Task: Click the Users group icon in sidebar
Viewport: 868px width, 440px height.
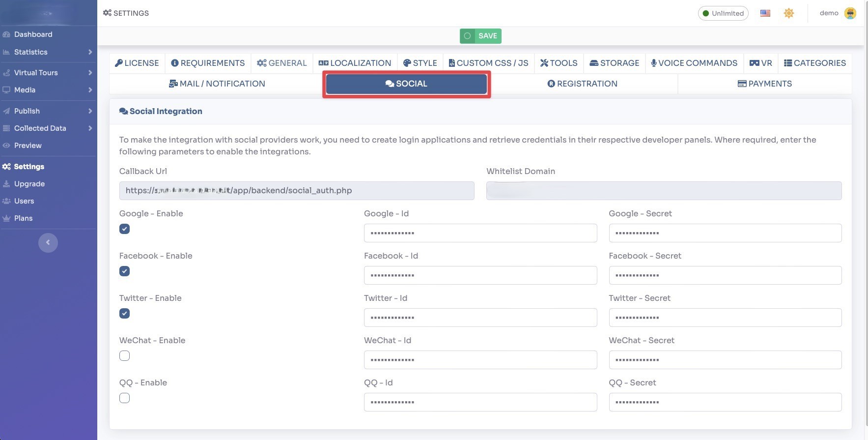Action: point(6,201)
